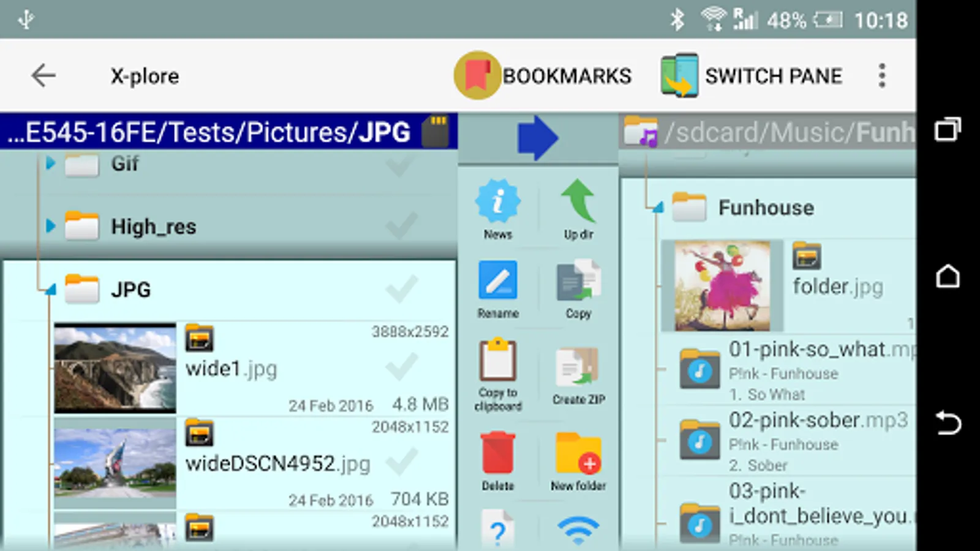Tap the /sdcard/Music path bar
This screenshot has width=980, height=551.
[x=768, y=132]
